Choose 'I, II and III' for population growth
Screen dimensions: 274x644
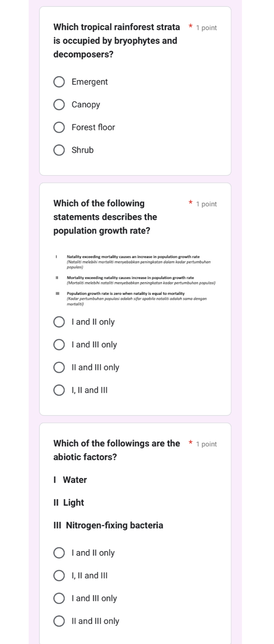tap(59, 390)
